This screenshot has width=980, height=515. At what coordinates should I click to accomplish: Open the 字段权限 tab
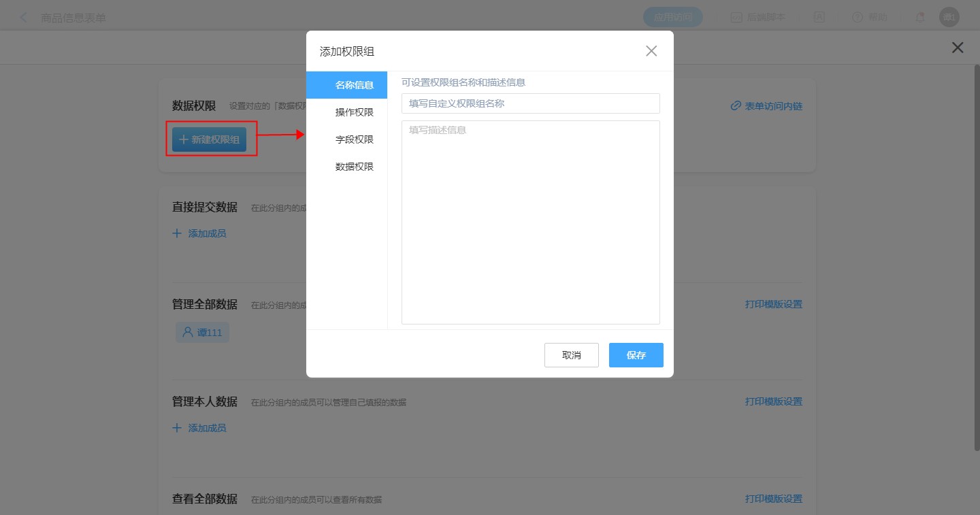coord(347,139)
